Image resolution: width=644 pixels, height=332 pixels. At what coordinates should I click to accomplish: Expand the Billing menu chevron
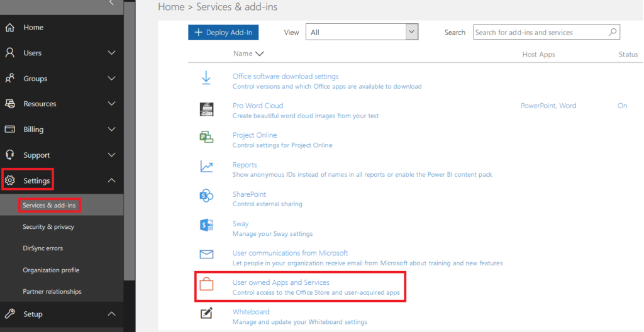tap(111, 130)
